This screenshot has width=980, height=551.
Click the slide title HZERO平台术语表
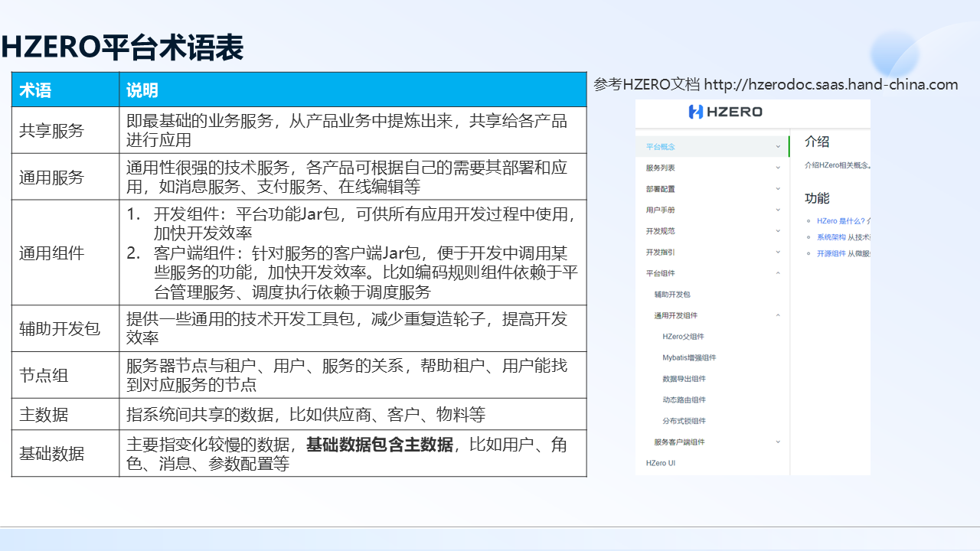click(122, 48)
